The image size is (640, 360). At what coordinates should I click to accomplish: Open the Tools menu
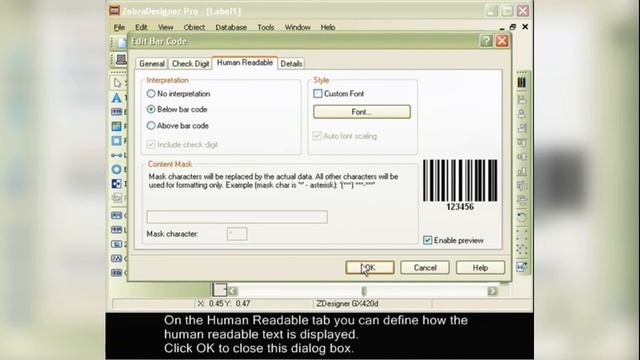coord(266,27)
